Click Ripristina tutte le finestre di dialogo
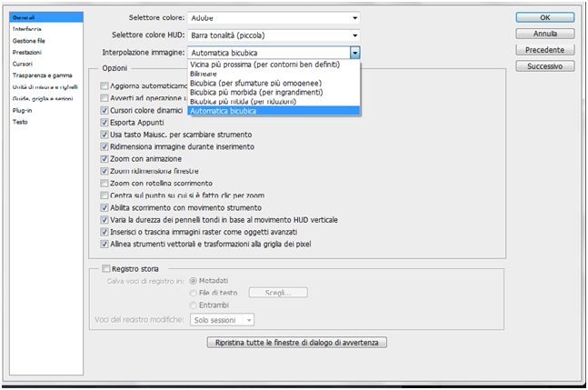This screenshot has height=390, width=588. click(x=296, y=343)
